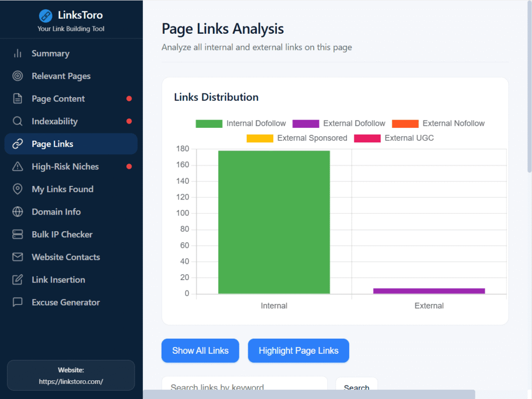Click the My Links Found pin icon
The width and height of the screenshot is (532, 399).
point(18,189)
